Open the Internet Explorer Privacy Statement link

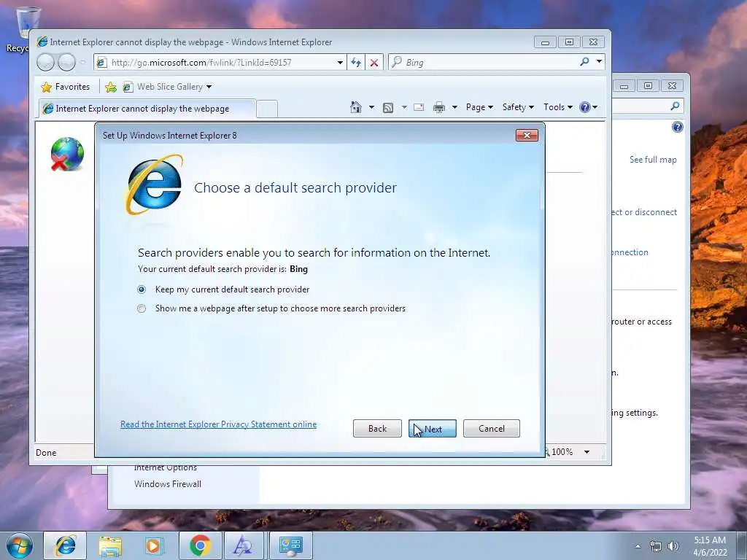[218, 424]
